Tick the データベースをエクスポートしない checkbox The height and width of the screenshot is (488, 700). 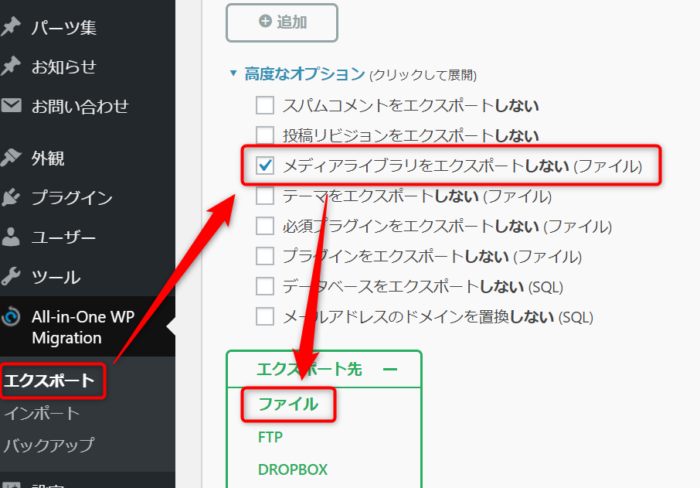(265, 286)
